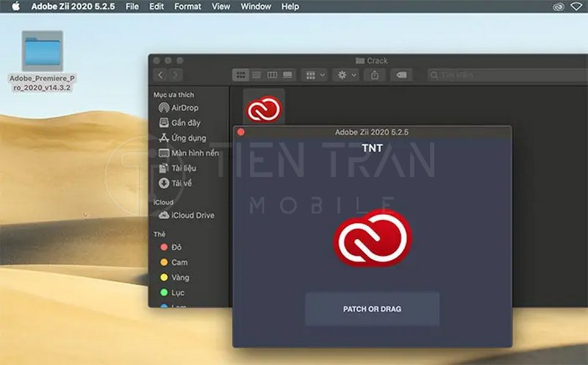Open the View menu

coord(221,7)
